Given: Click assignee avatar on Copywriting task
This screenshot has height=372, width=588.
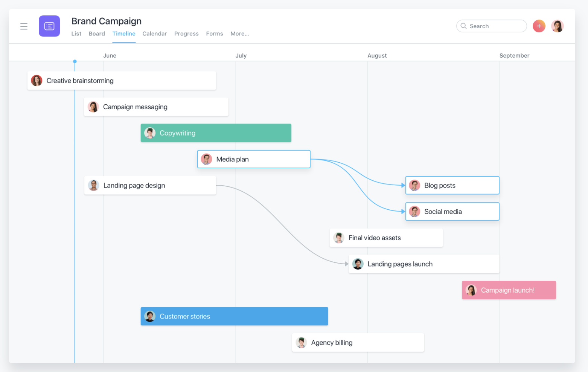Looking at the screenshot, I should pos(150,133).
